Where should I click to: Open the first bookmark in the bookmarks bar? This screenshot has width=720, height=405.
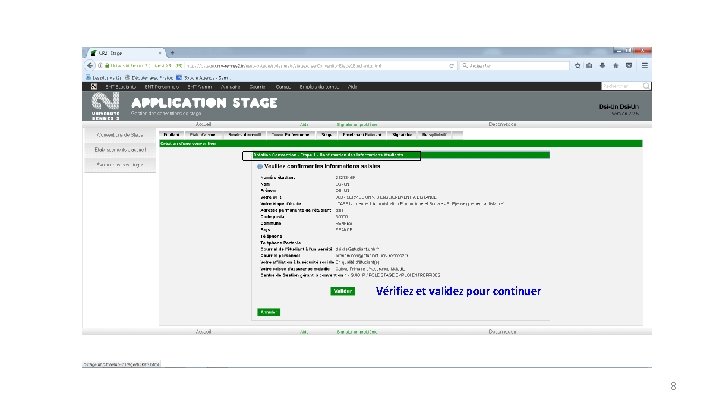pos(104,78)
